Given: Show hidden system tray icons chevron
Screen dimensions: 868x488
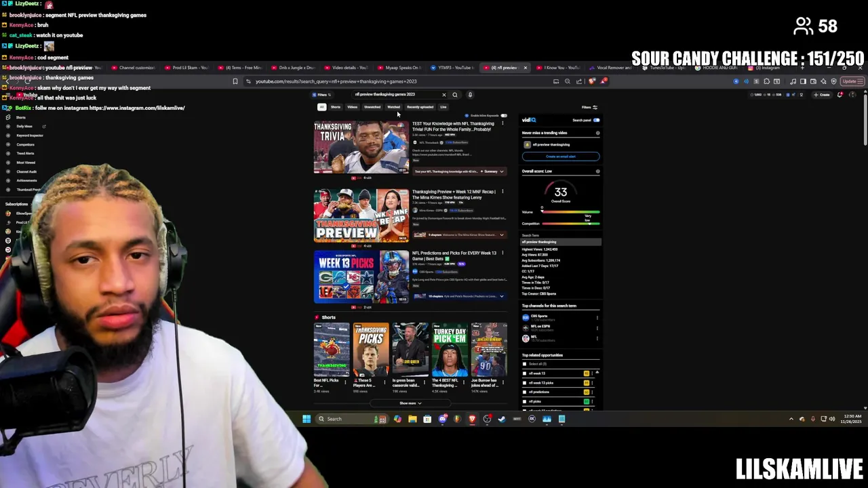Looking at the screenshot, I should pos(791,419).
